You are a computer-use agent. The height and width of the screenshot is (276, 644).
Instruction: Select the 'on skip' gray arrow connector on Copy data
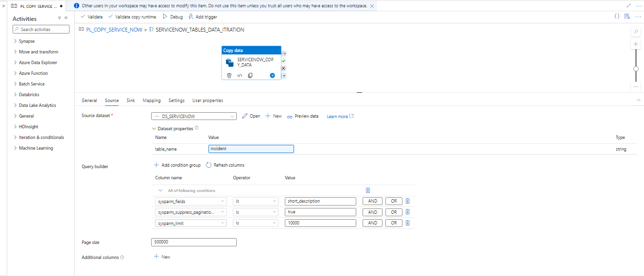click(284, 54)
